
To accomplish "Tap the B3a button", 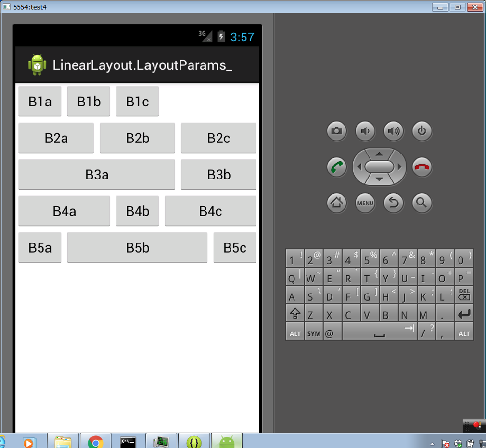I will click(x=97, y=174).
